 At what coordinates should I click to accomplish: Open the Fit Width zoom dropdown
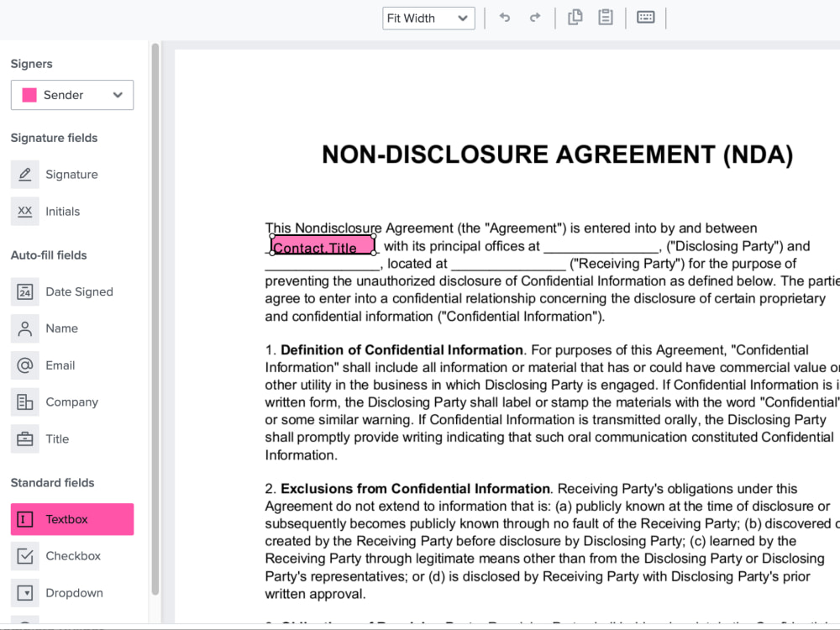coord(428,18)
